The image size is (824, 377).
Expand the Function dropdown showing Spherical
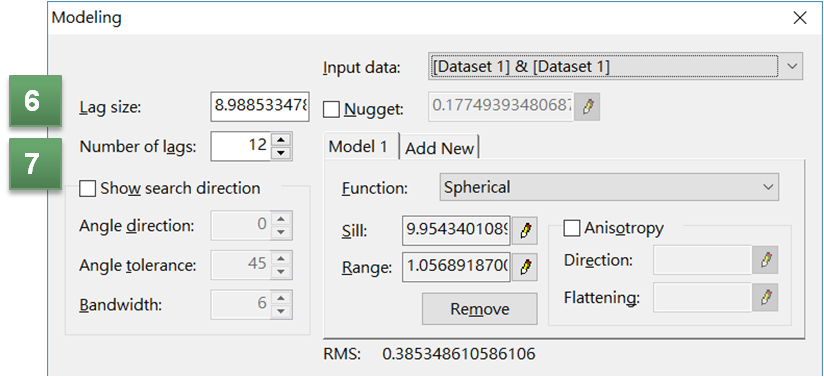click(x=609, y=188)
